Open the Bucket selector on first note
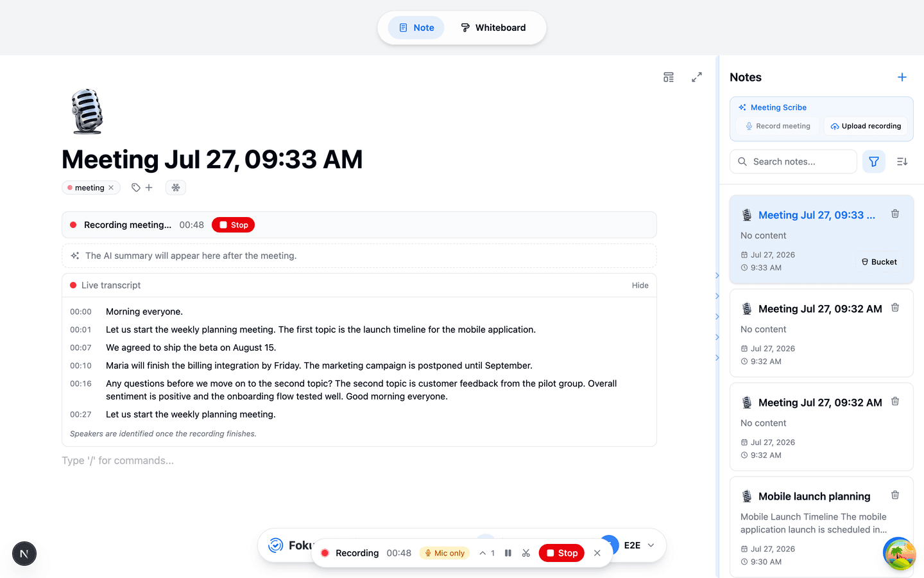924x578 pixels. tap(878, 262)
